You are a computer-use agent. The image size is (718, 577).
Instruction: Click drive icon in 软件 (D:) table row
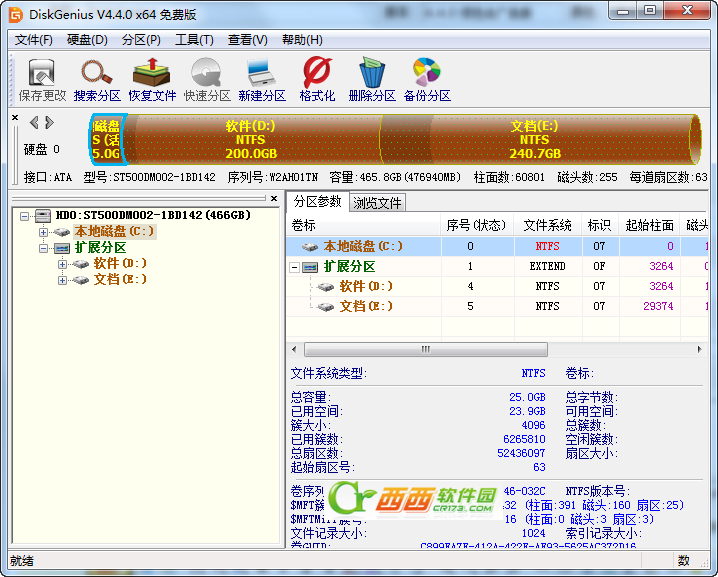pyautogui.click(x=326, y=287)
